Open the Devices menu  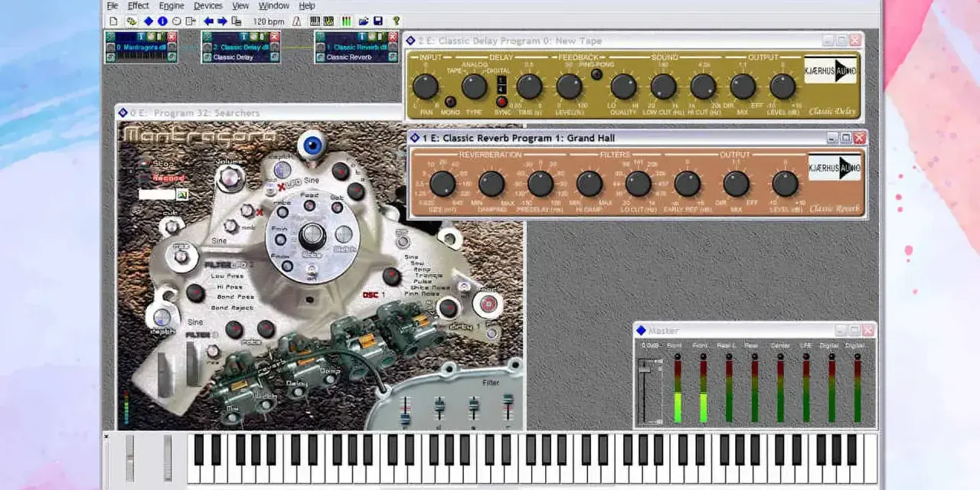208,5
